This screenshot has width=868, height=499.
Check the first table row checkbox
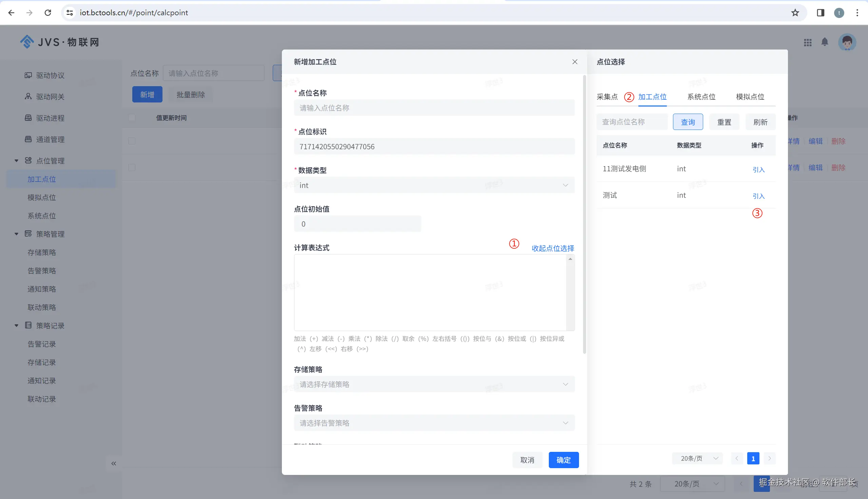pos(132,141)
